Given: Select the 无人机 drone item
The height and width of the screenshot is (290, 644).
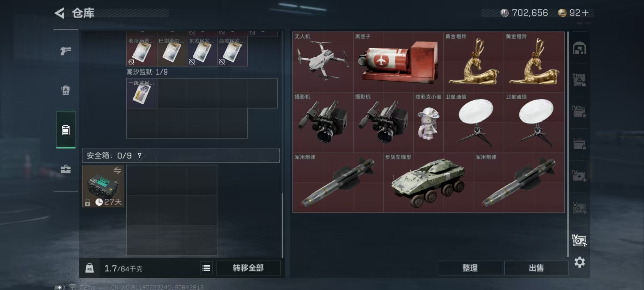Looking at the screenshot, I should point(323,62).
